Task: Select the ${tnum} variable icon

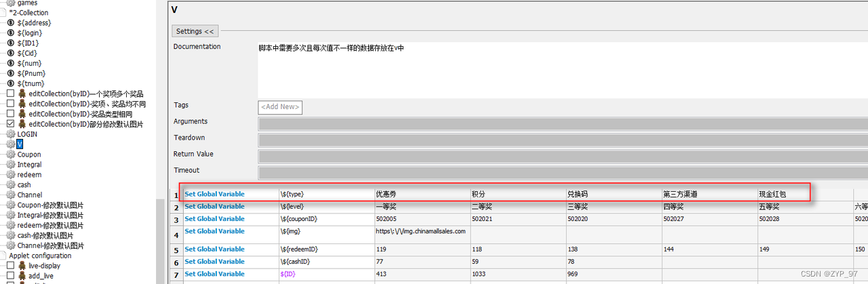Action: (x=11, y=83)
